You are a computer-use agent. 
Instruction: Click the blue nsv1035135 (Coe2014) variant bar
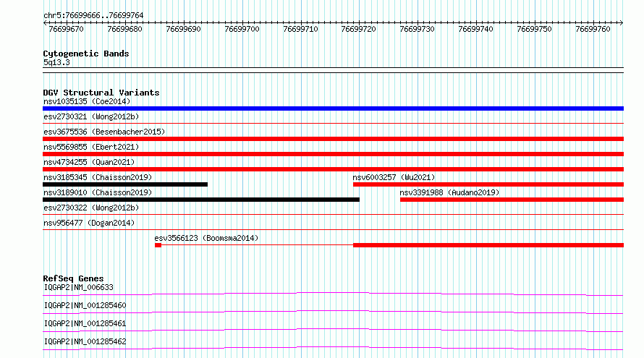coord(333,108)
